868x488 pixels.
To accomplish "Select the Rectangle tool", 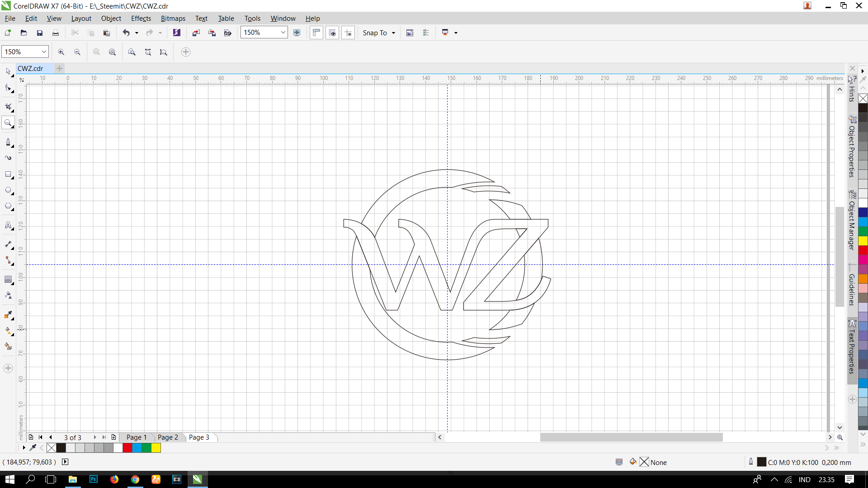I will click(x=8, y=175).
